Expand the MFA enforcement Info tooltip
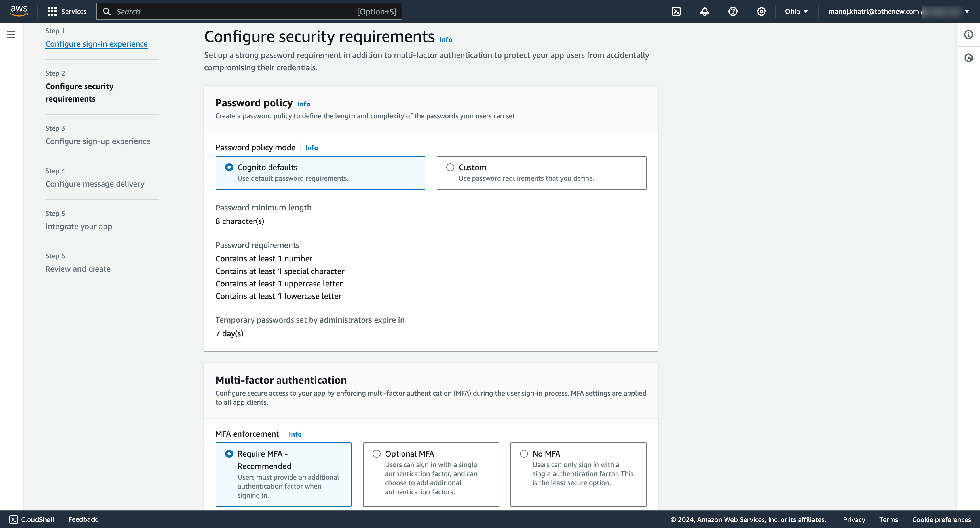Image resolution: width=980 pixels, height=528 pixels. pos(294,434)
